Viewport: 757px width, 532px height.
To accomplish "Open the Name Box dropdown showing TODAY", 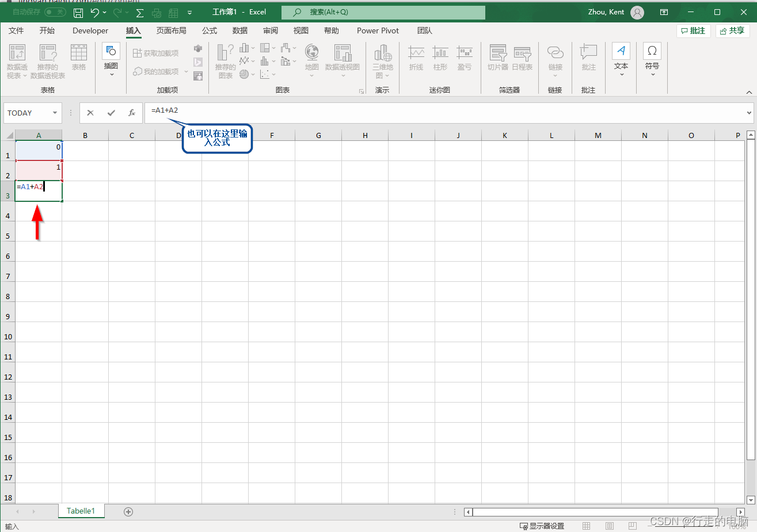I will click(x=55, y=113).
